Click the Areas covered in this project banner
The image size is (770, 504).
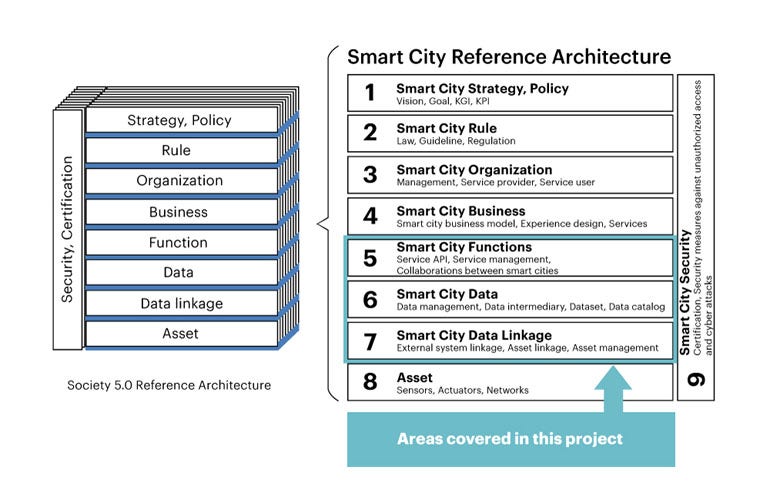pyautogui.click(x=510, y=439)
